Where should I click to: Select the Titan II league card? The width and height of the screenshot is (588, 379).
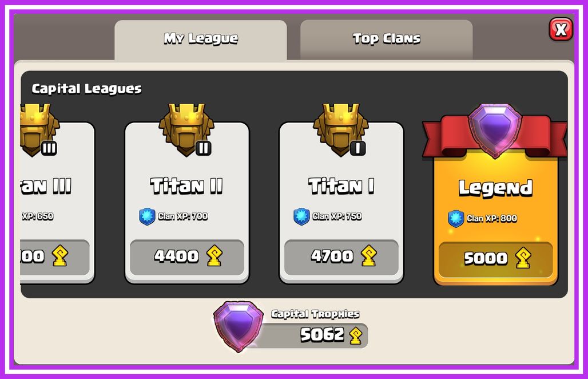pos(186,203)
